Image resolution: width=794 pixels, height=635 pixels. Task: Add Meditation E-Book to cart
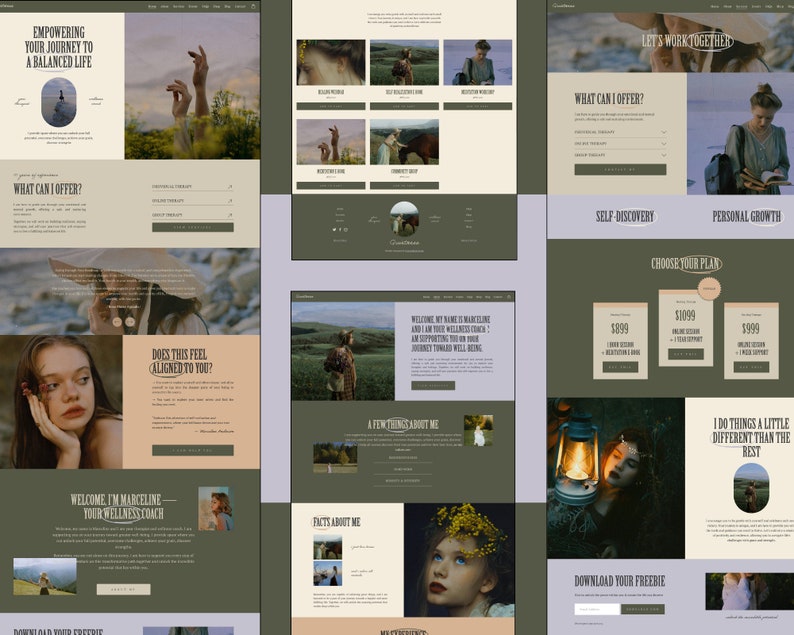point(331,186)
